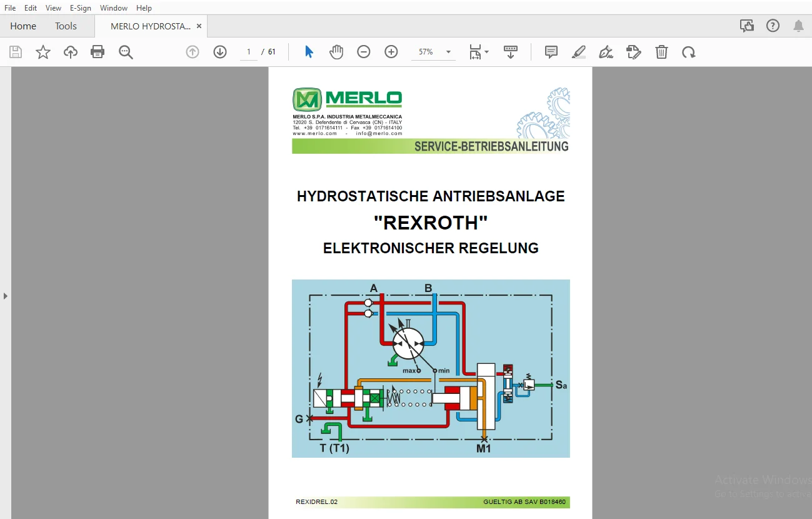Rotate page clockwise icon

click(x=689, y=52)
